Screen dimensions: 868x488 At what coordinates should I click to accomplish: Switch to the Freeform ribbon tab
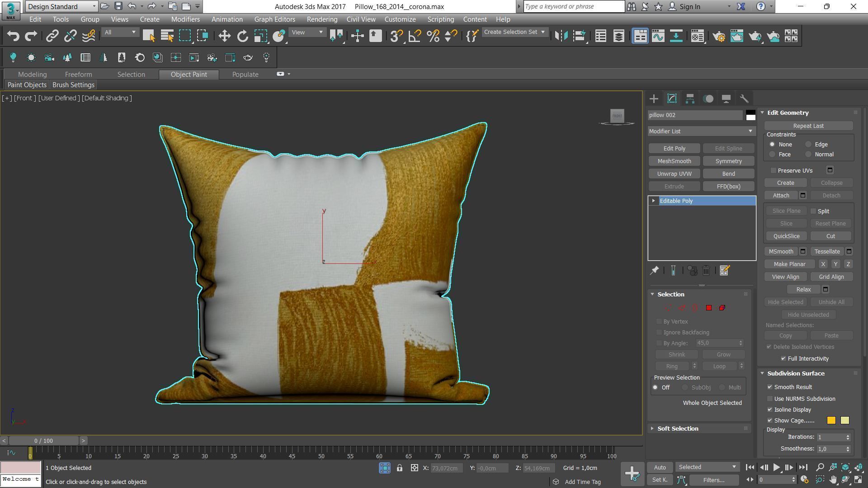tap(78, 75)
